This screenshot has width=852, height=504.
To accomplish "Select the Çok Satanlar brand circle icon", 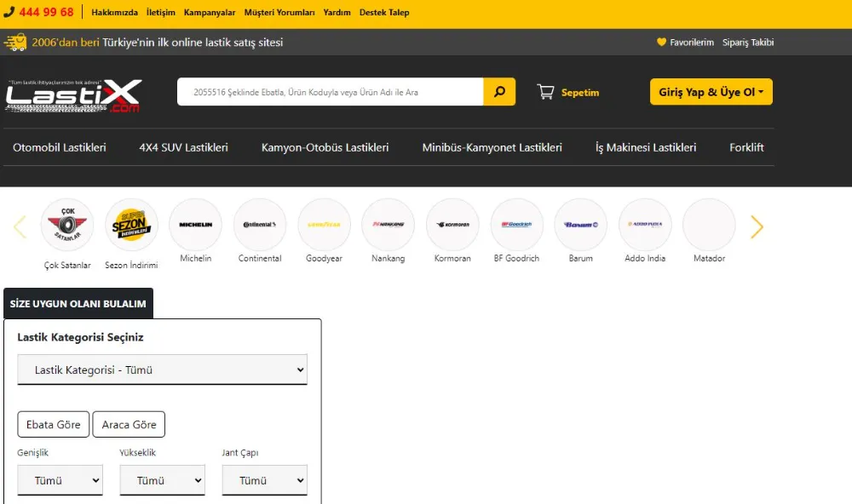I will [x=67, y=224].
